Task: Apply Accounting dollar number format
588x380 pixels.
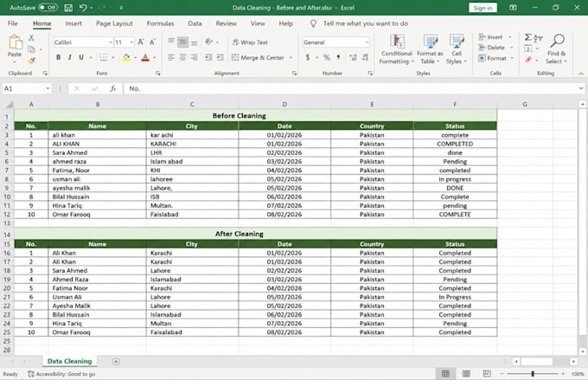Action: 308,57
